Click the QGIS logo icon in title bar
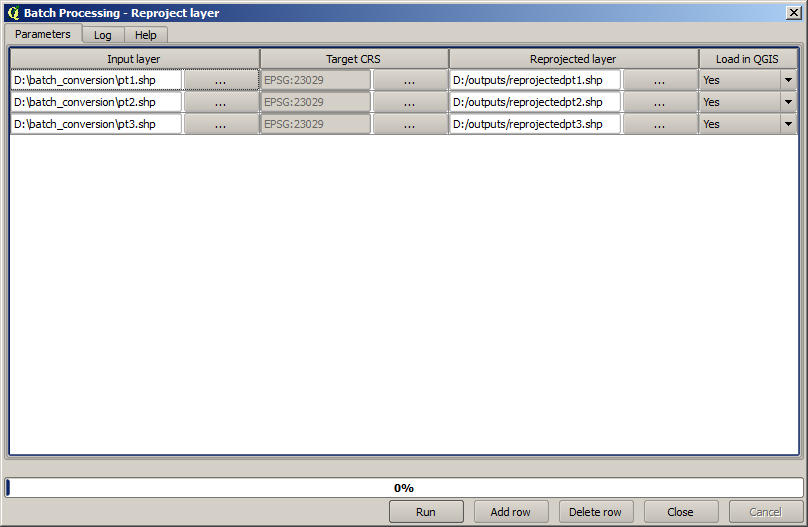The width and height of the screenshot is (808, 527). click(13, 13)
